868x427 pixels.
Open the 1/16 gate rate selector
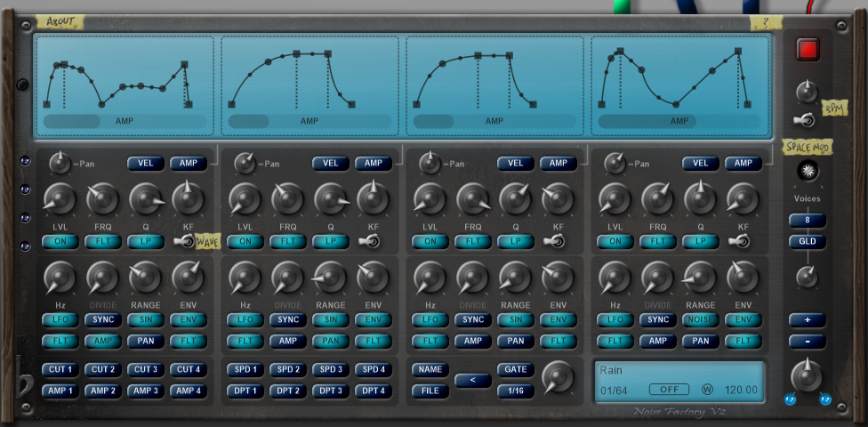tap(516, 391)
